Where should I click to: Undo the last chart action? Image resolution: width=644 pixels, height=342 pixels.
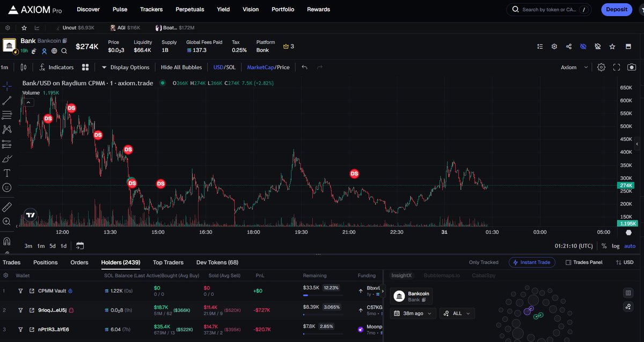(x=305, y=68)
